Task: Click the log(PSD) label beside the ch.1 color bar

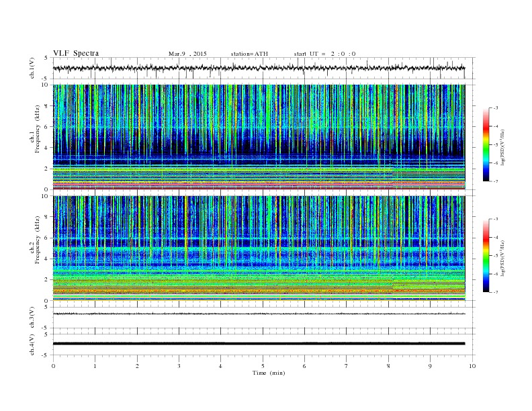Action: tap(503, 146)
